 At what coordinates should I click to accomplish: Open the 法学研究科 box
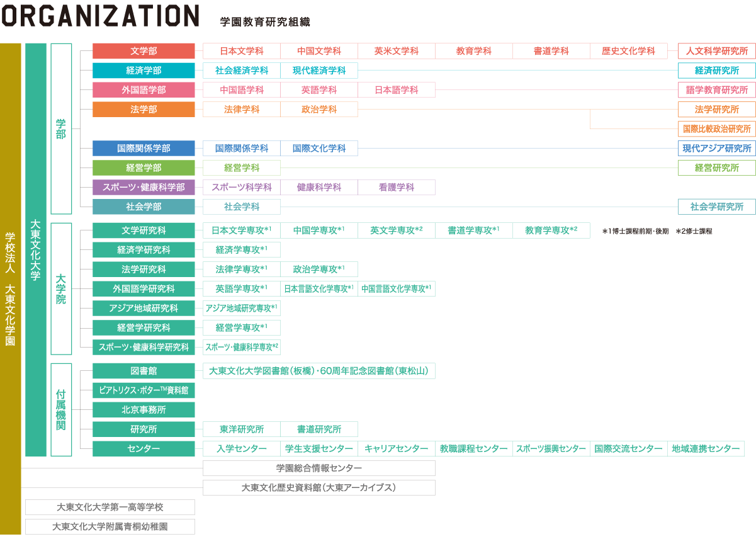(144, 269)
